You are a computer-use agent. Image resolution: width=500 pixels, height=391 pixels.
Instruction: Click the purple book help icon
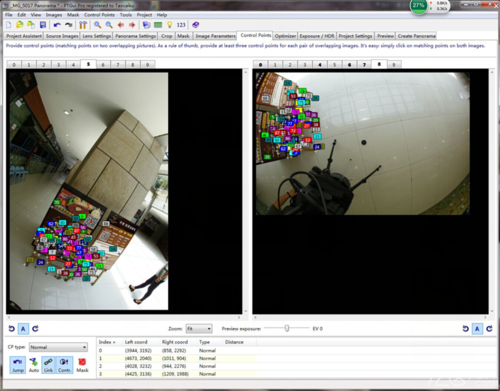[x=196, y=25]
